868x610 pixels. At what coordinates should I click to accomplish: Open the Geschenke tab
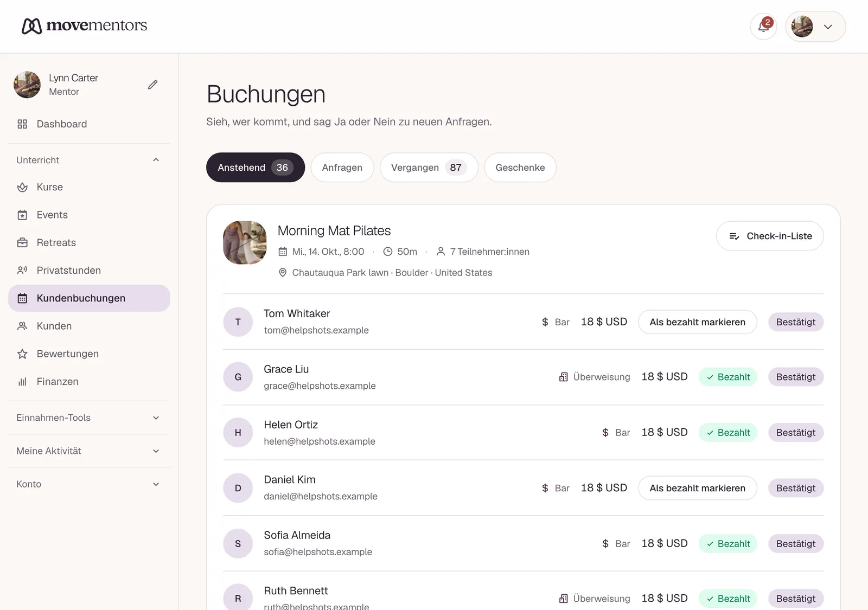coord(520,168)
